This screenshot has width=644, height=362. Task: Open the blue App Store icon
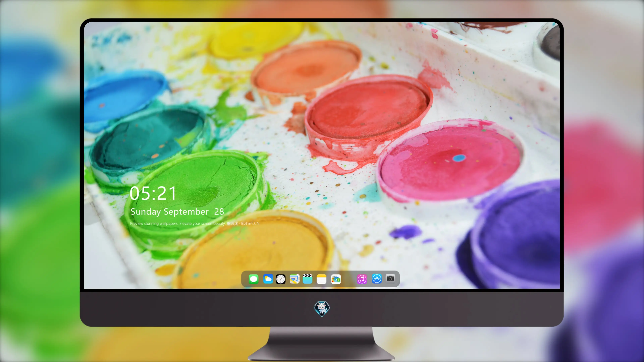tap(377, 279)
